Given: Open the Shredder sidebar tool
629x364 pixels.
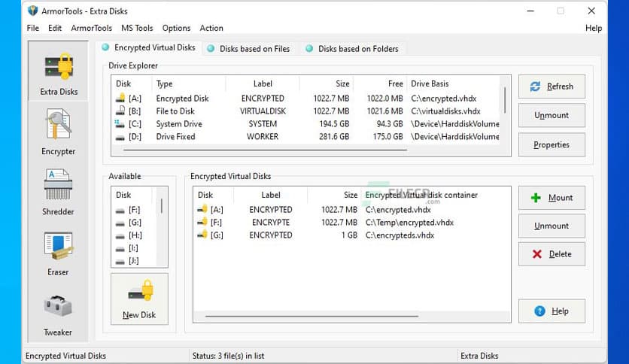Looking at the screenshot, I should pyautogui.click(x=59, y=192).
